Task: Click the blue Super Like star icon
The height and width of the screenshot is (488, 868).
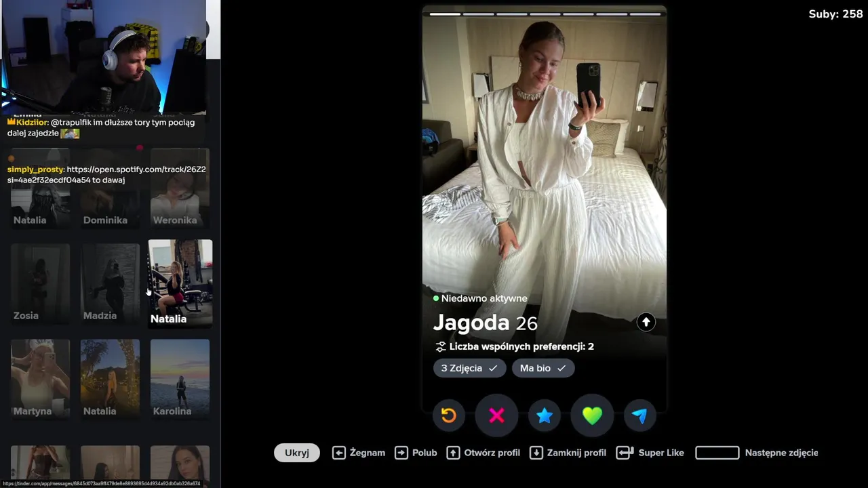Action: [545, 415]
